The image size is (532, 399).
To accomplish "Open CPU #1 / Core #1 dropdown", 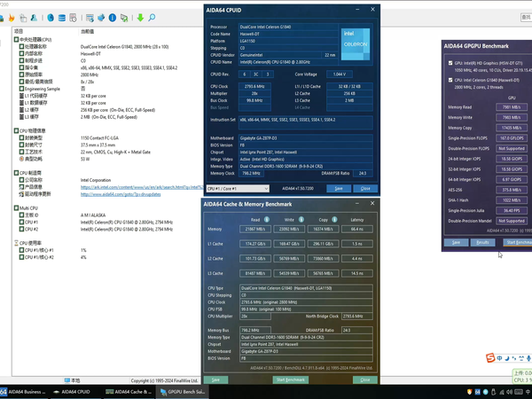I will coord(238,189).
